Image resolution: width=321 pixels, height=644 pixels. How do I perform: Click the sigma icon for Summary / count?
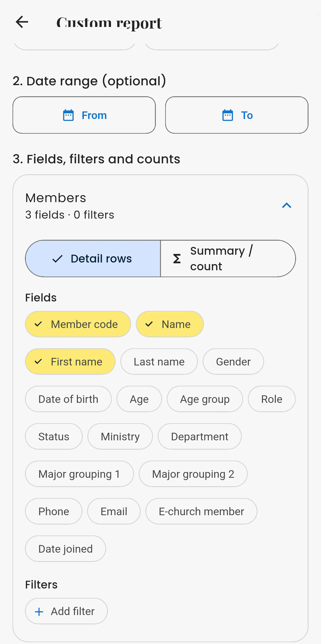177,258
